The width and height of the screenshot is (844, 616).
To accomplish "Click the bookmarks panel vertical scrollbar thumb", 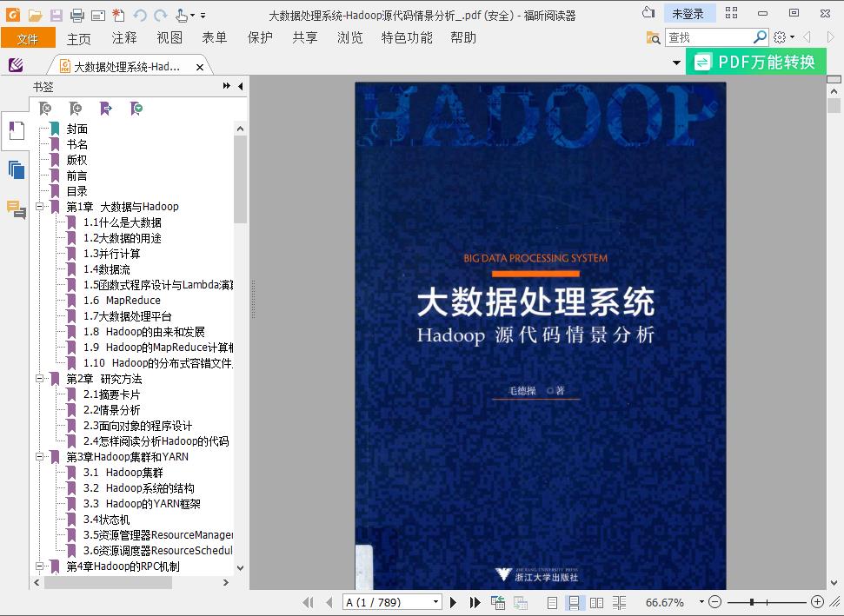I will point(240,179).
